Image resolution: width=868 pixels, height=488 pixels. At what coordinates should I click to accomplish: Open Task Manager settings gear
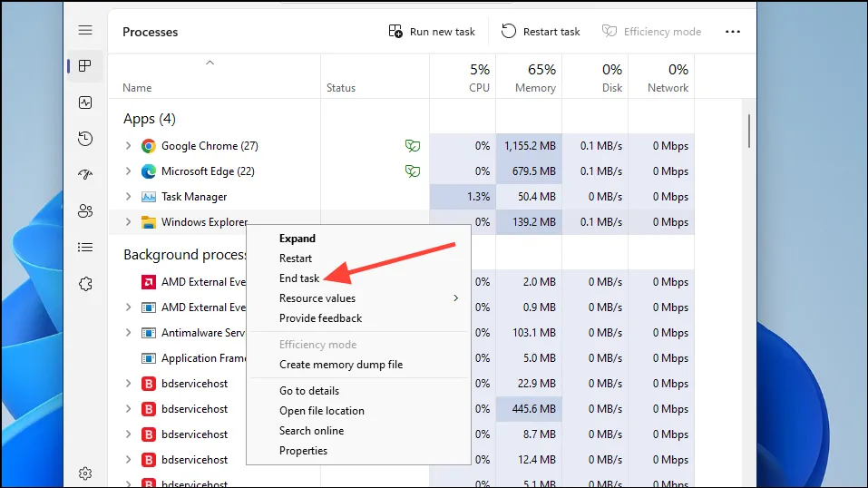coord(85,473)
